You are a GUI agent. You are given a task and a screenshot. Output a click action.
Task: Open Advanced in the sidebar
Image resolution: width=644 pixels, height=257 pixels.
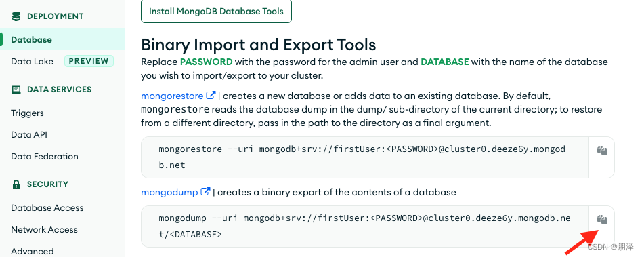coord(32,251)
